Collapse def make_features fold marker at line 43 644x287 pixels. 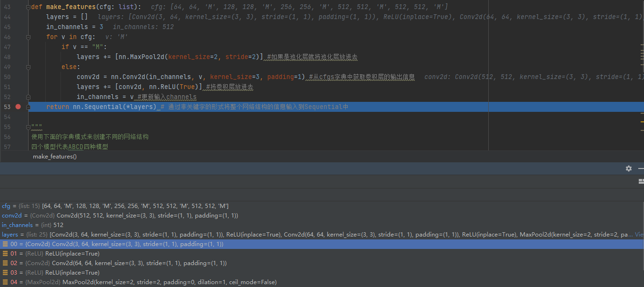click(29, 7)
